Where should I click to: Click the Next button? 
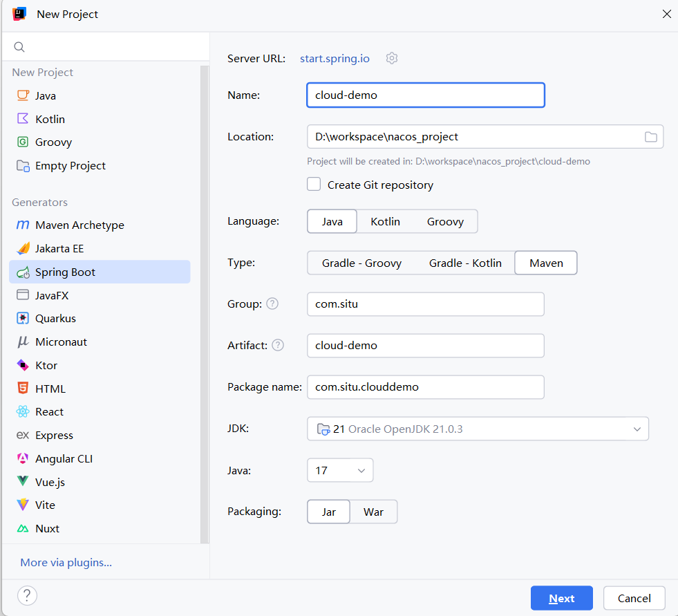[x=562, y=598]
